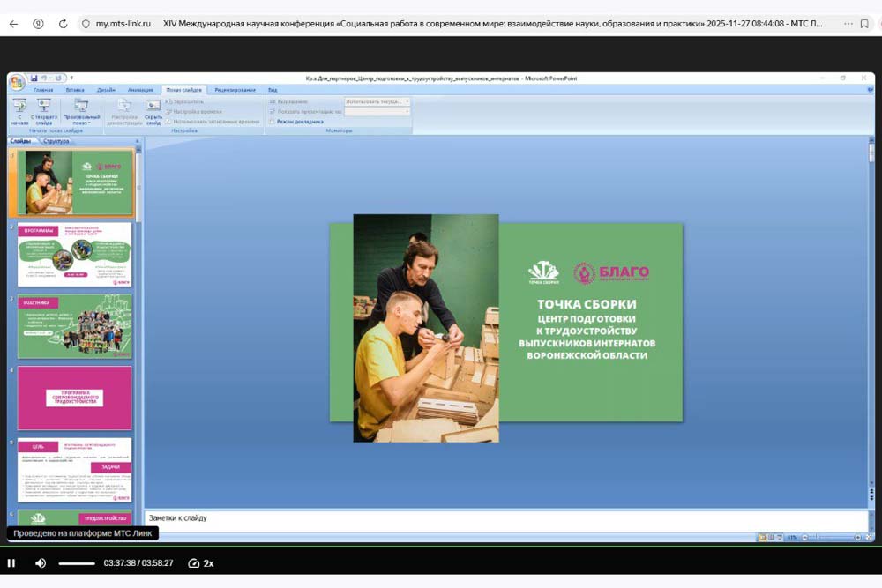Click the browser bookmark icon

click(x=864, y=24)
